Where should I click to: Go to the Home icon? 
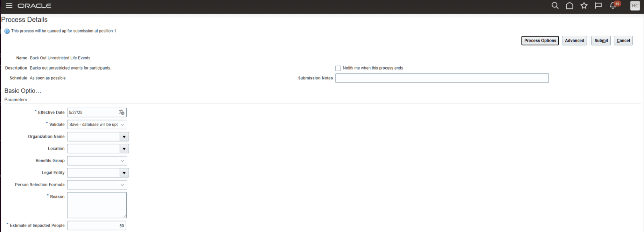pyautogui.click(x=569, y=6)
